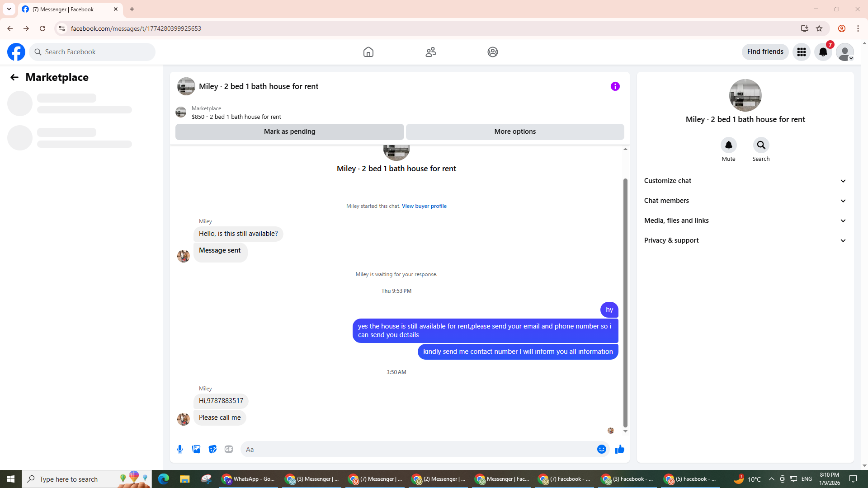Mute this conversation

[x=728, y=145]
